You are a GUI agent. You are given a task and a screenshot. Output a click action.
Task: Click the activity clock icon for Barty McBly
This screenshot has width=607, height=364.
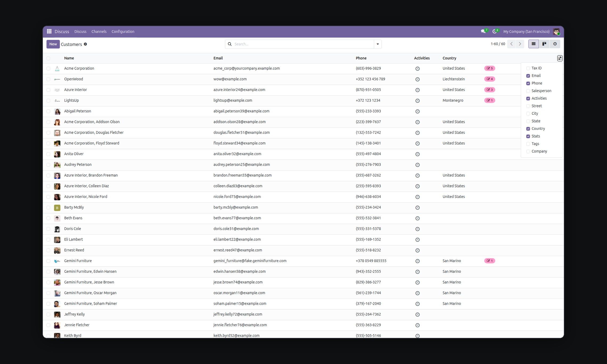417,208
